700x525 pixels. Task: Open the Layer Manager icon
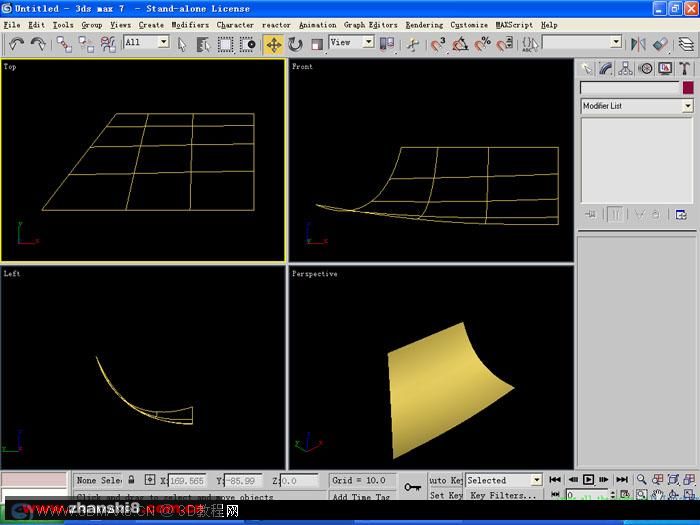(x=686, y=44)
